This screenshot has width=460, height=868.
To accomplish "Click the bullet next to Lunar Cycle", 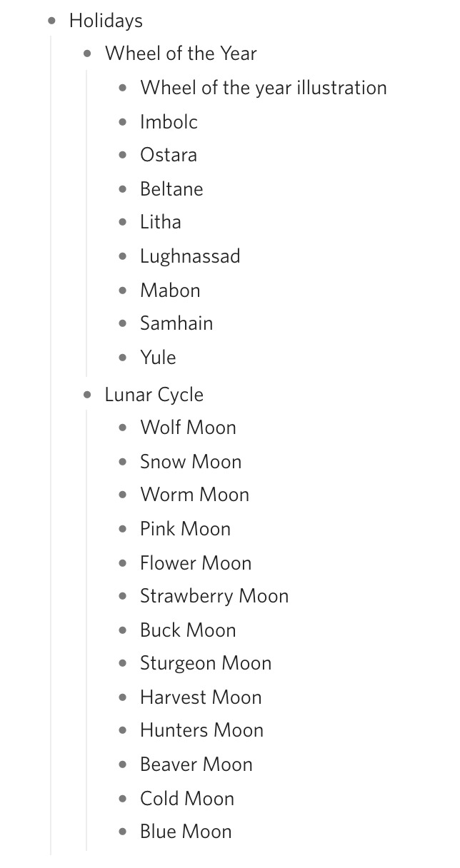I will [x=87, y=395].
